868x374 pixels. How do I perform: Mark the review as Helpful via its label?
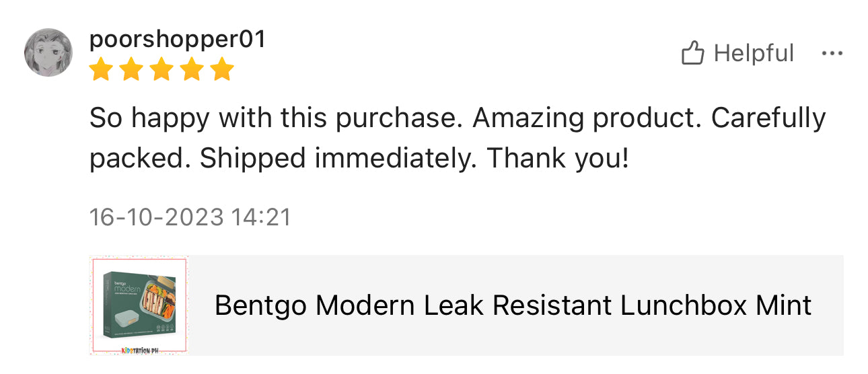coord(754,53)
